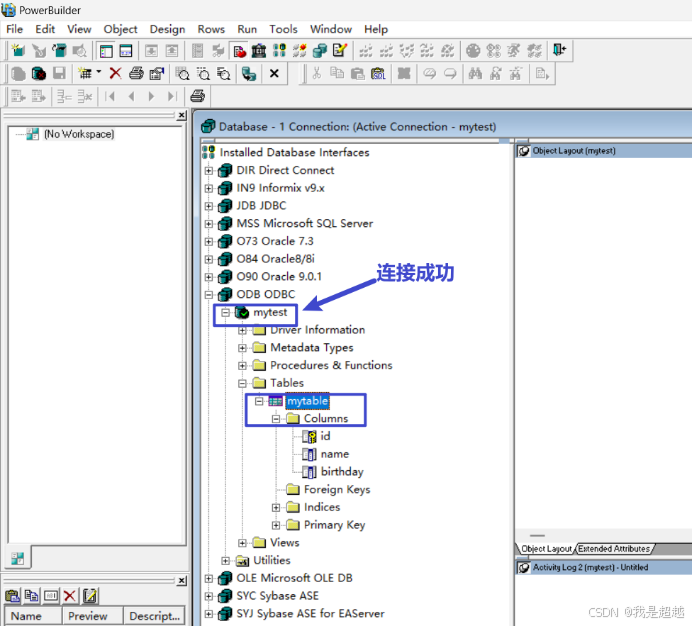This screenshot has height=626, width=692.
Task: Click the workspace tab icon below System Tree
Action: pyautogui.click(x=18, y=558)
